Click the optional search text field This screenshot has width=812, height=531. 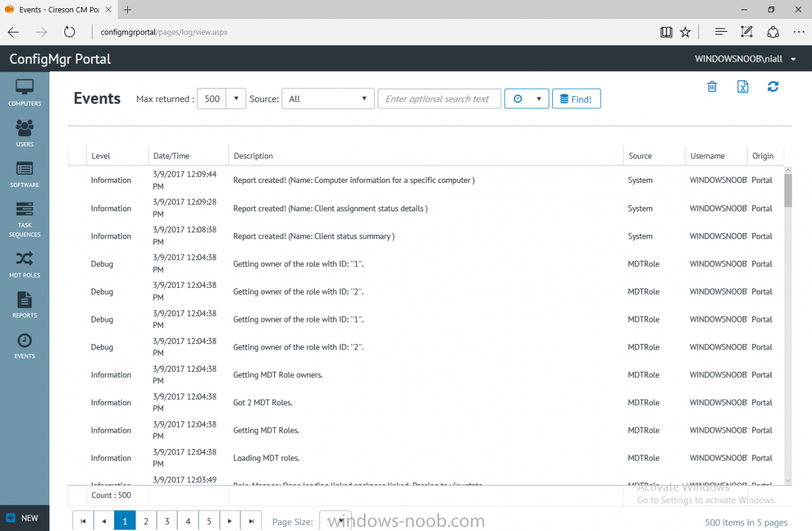439,99
